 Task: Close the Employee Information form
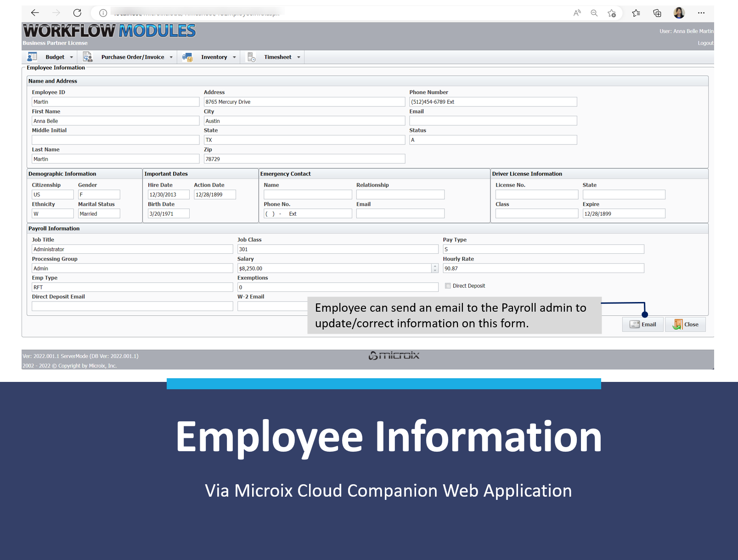click(686, 325)
